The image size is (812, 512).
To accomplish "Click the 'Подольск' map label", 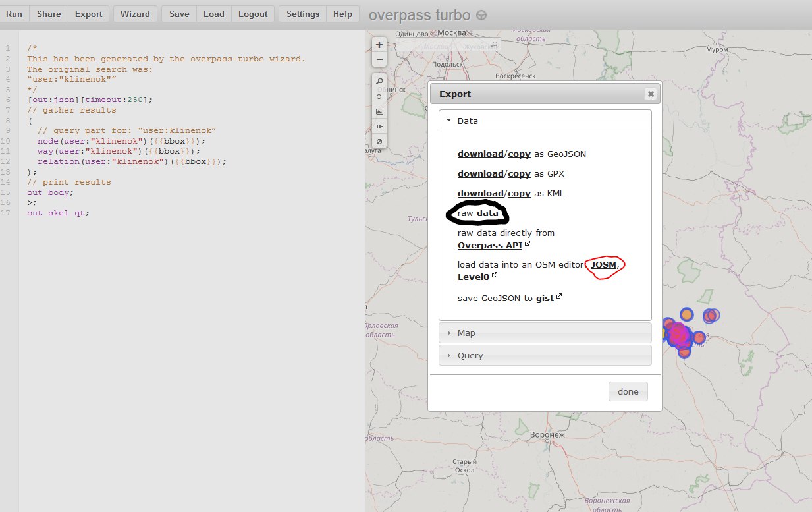I will coord(448,64).
